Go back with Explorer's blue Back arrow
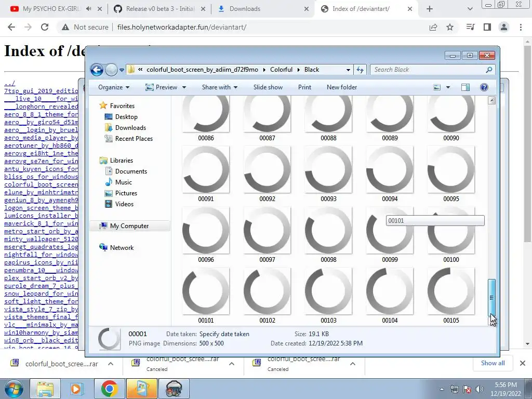Screen dimensions: 532x399 tap(97, 70)
